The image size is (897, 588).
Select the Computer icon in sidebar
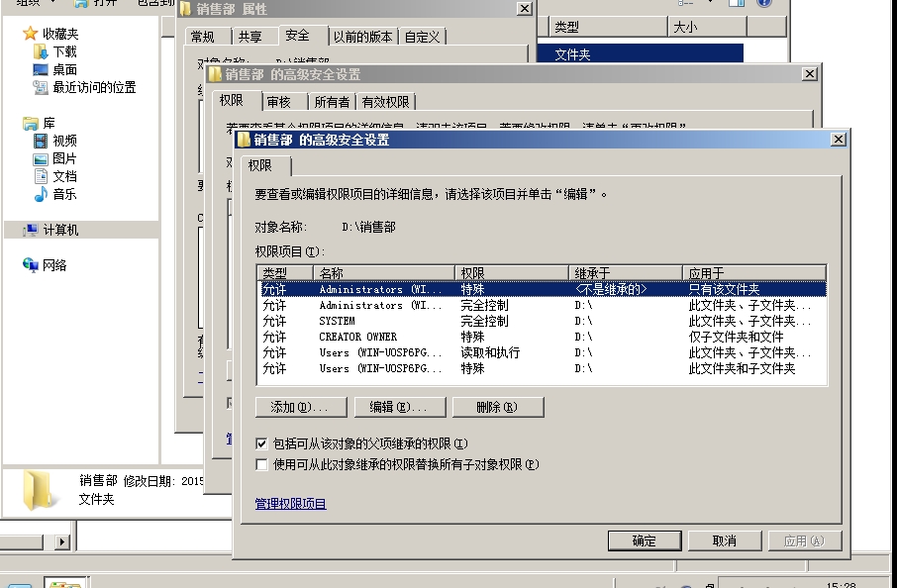coord(31,230)
